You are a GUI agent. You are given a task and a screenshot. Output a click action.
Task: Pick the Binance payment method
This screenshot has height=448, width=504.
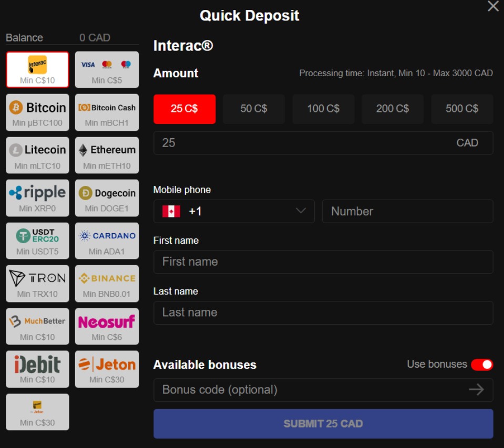[107, 284]
